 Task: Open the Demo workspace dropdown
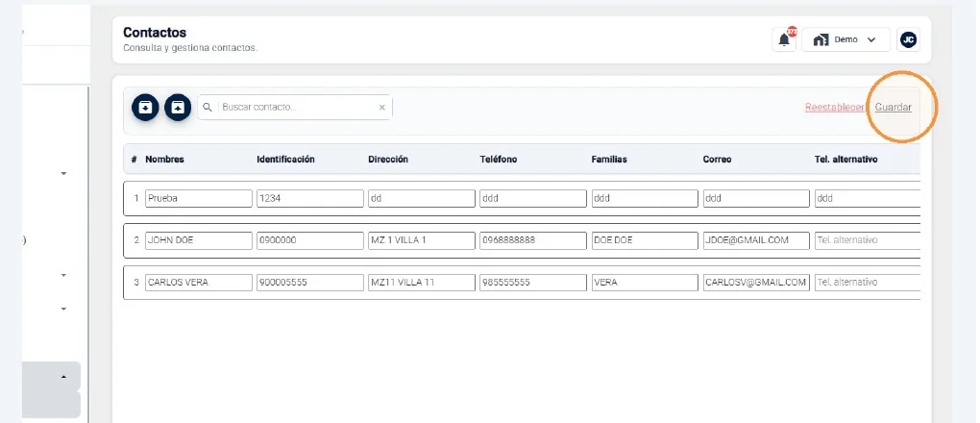pos(845,39)
